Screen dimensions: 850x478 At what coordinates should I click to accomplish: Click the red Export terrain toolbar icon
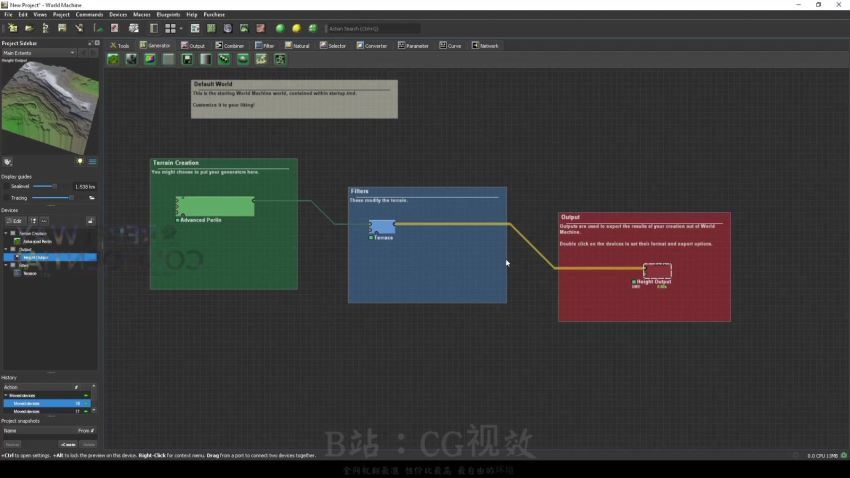(261, 28)
